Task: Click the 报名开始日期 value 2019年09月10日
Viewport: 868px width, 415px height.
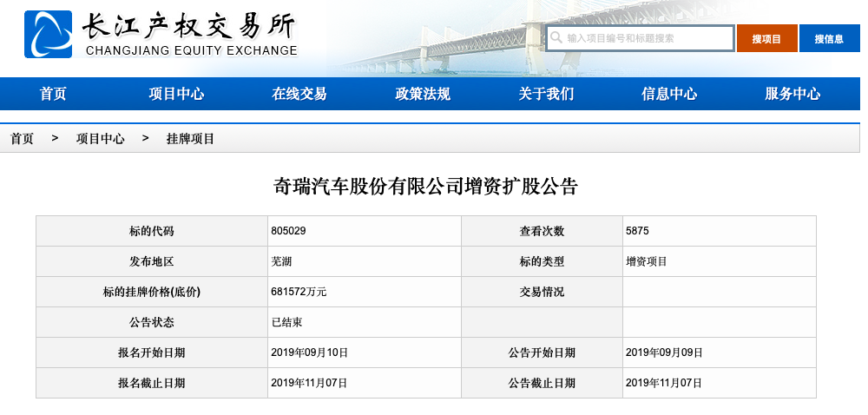Action: pyautogui.click(x=310, y=352)
